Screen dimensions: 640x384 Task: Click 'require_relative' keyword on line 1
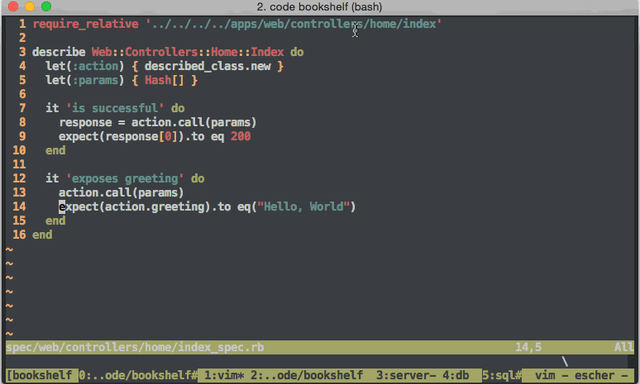[85, 24]
